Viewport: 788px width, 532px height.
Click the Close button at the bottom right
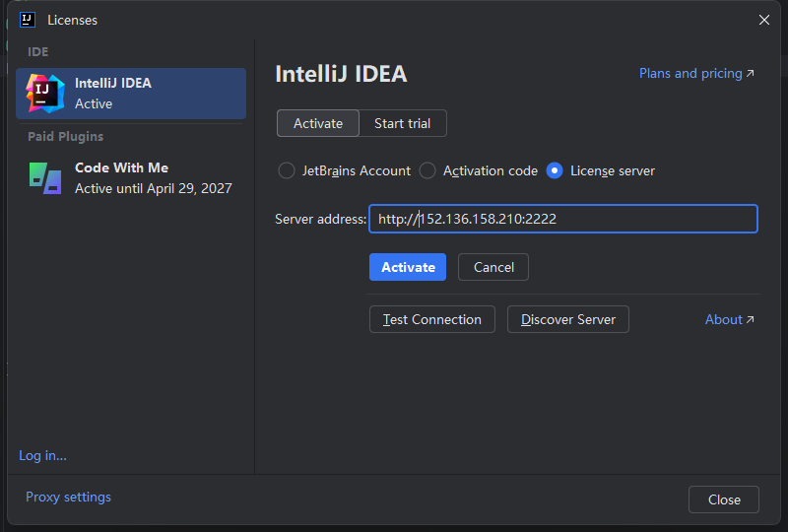coord(724,499)
